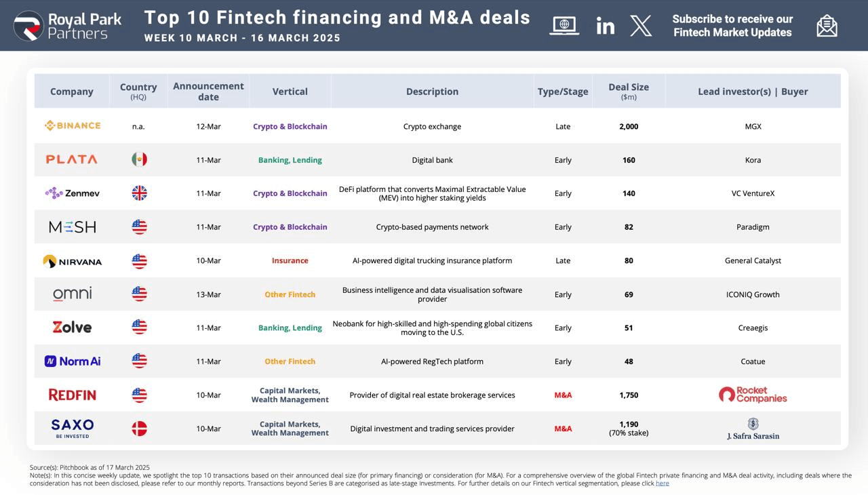Click the Nirvana 'Insurance' vertical label
This screenshot has height=495, width=868.
pos(290,260)
